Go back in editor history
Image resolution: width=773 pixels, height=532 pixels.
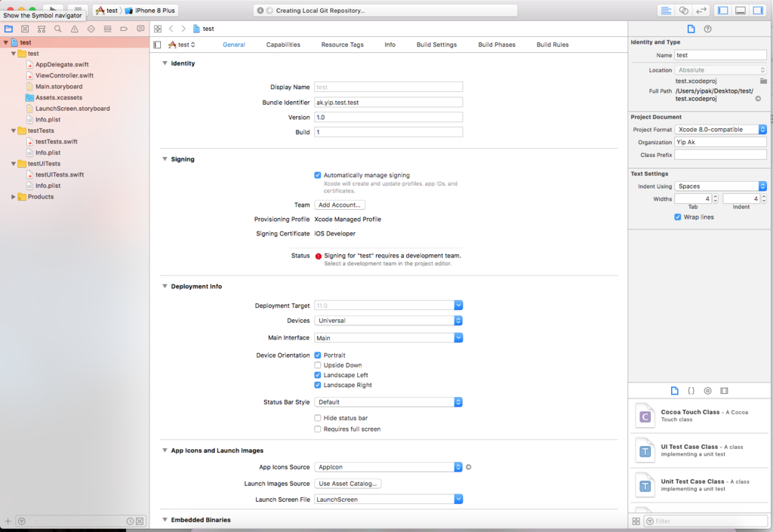pos(171,29)
